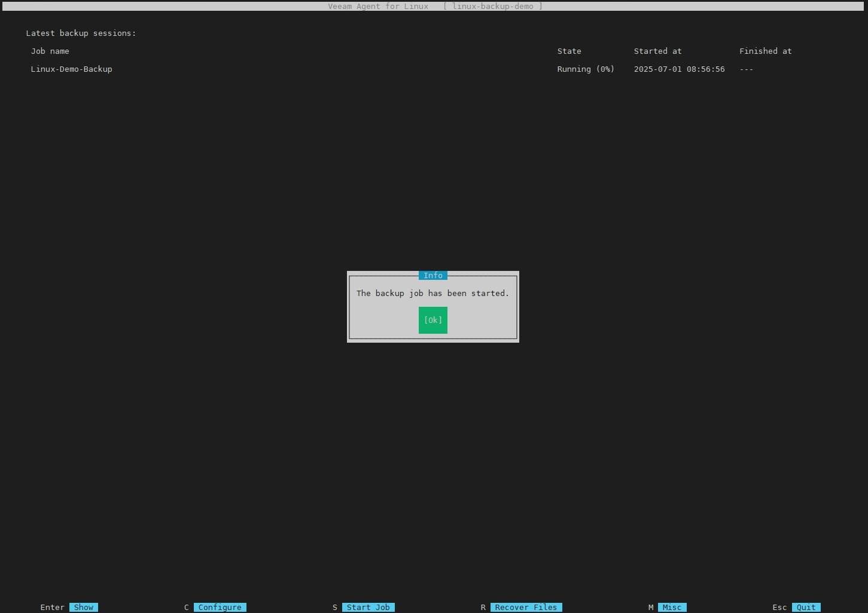
Task: Click the Show command in bottom bar
Action: tap(84, 607)
